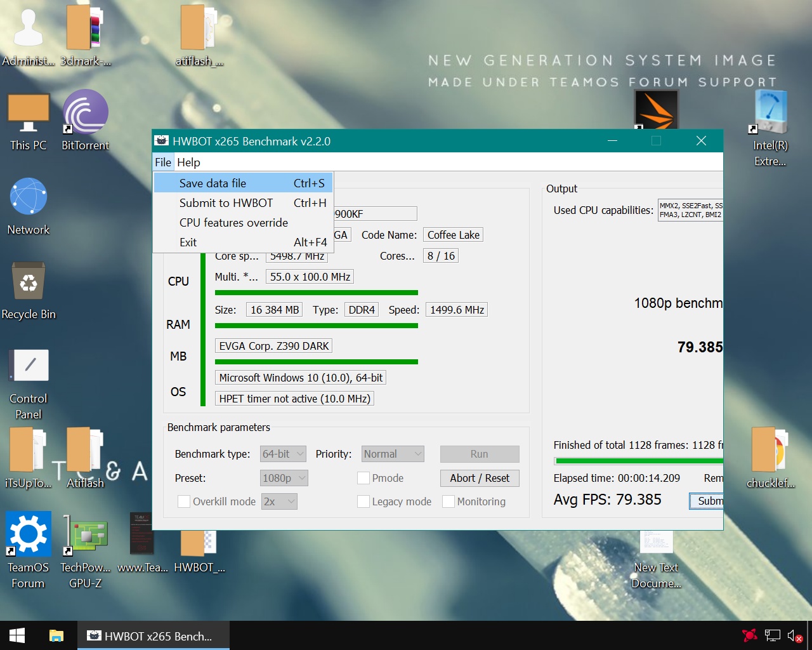Open the atiflash archive on desktop
The height and width of the screenshot is (650, 812).
199,35
